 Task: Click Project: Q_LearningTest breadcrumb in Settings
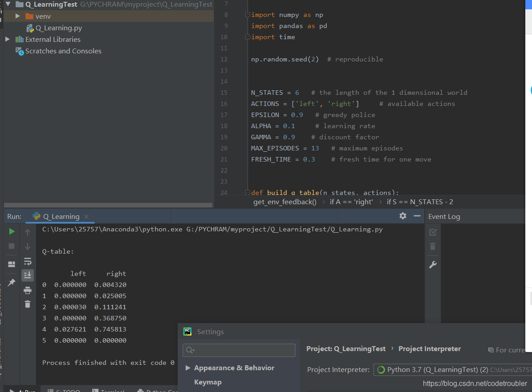point(346,349)
